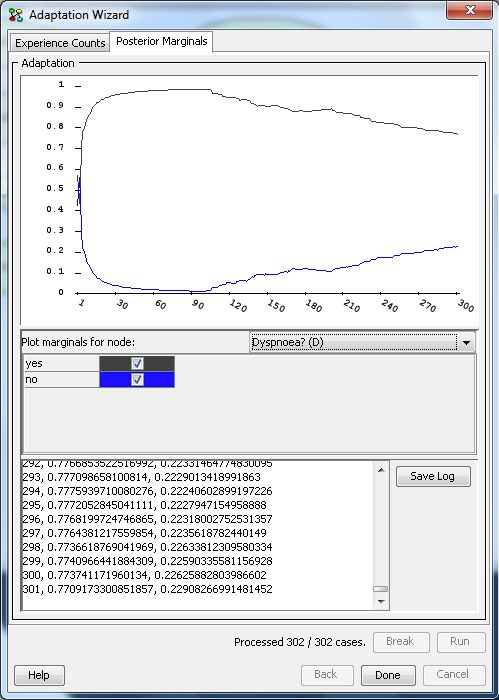Click the log scrollbar thumb

tap(381, 589)
